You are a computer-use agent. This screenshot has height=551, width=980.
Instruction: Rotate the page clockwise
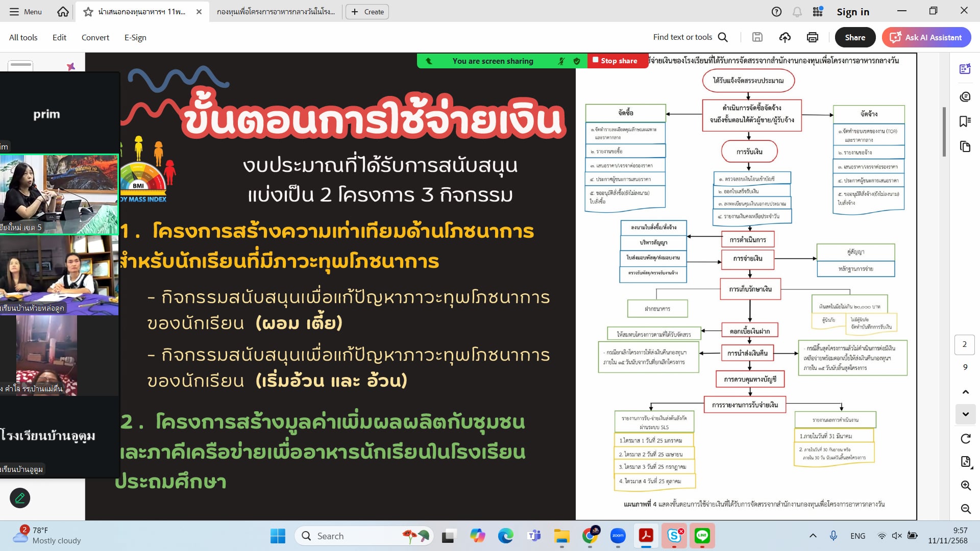click(965, 439)
